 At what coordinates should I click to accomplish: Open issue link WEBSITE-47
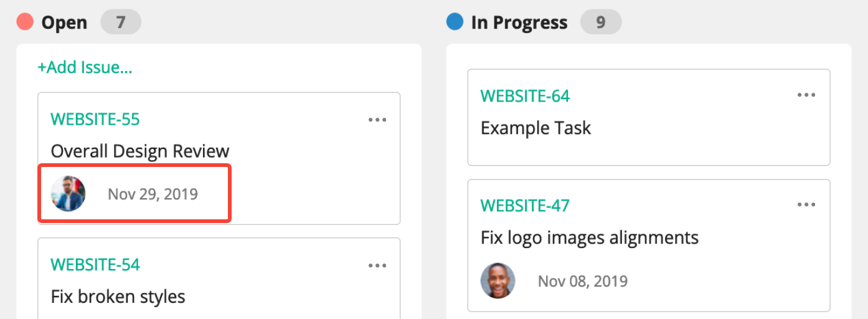point(526,206)
